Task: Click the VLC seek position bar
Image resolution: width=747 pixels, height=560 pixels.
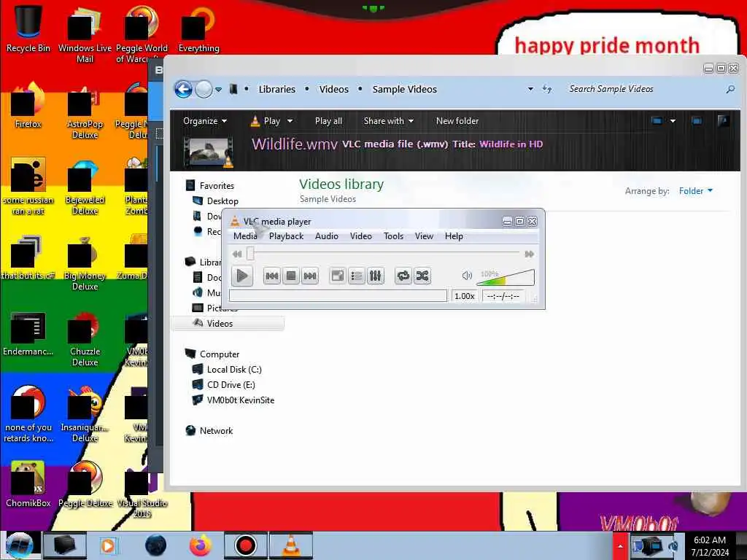Action: (x=384, y=254)
